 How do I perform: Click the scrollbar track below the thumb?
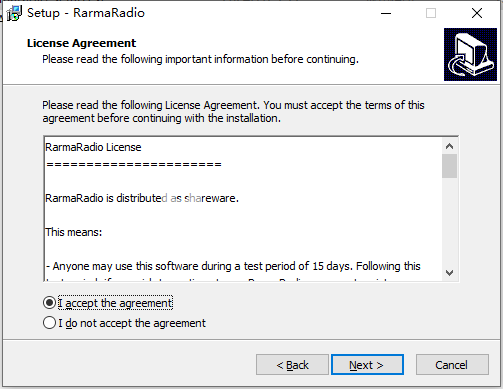click(449, 222)
